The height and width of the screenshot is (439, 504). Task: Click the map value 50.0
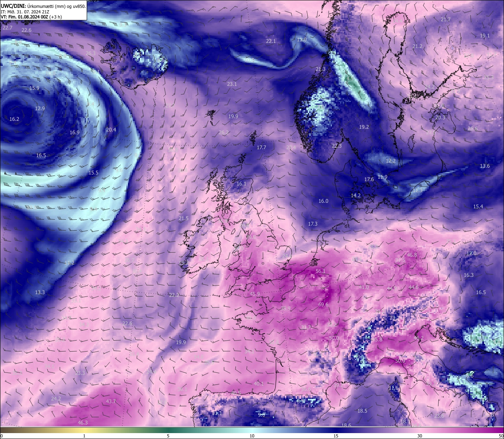click(334, 338)
